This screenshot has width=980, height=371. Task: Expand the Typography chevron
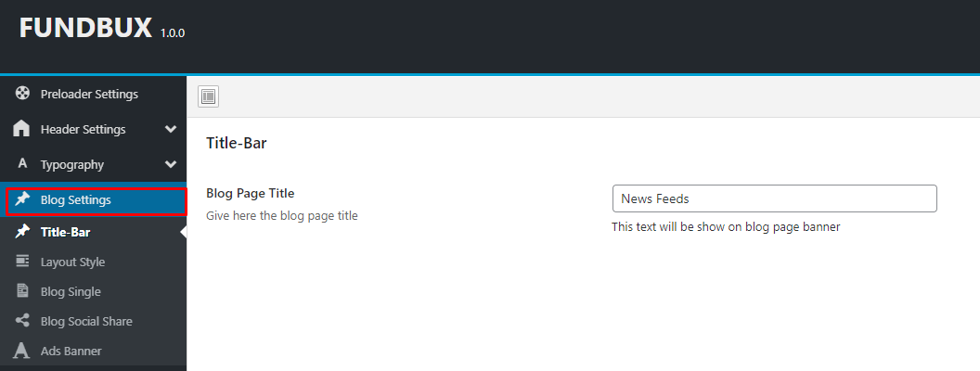[171, 164]
